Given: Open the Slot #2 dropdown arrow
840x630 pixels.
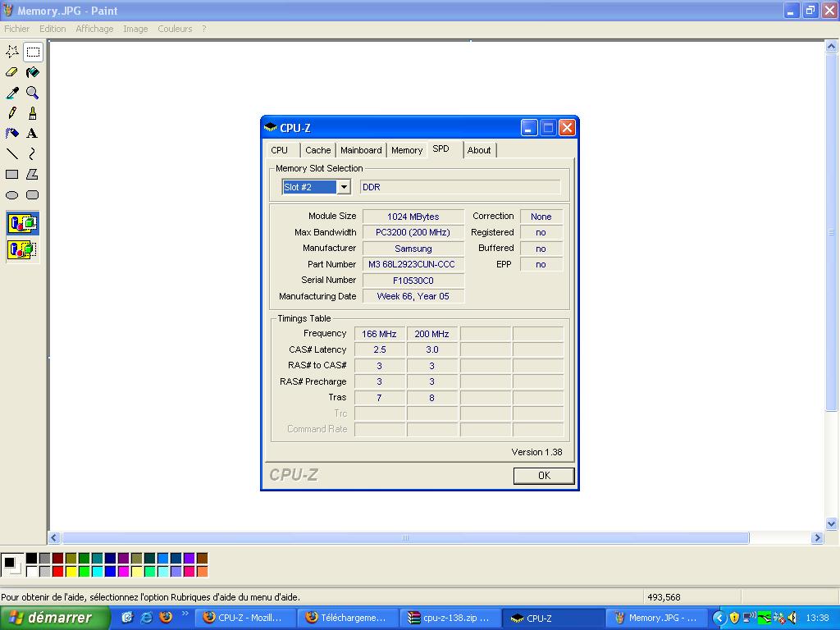Looking at the screenshot, I should click(x=344, y=187).
